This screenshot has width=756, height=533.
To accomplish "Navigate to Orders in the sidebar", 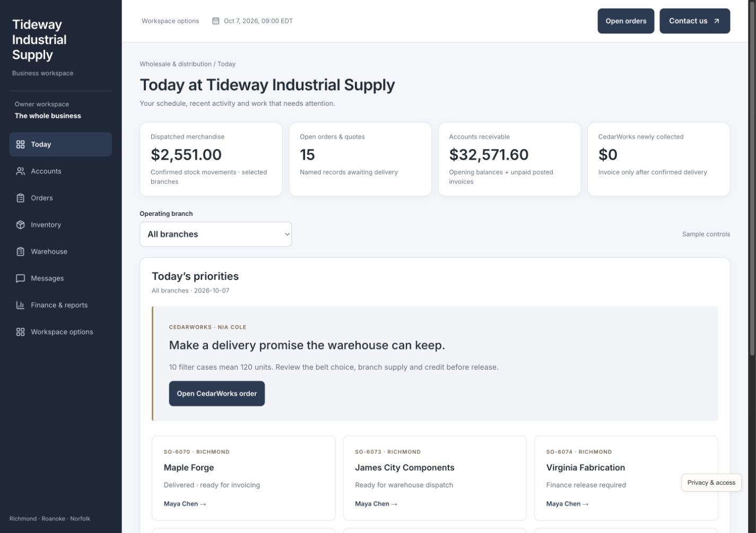I will 60,198.
